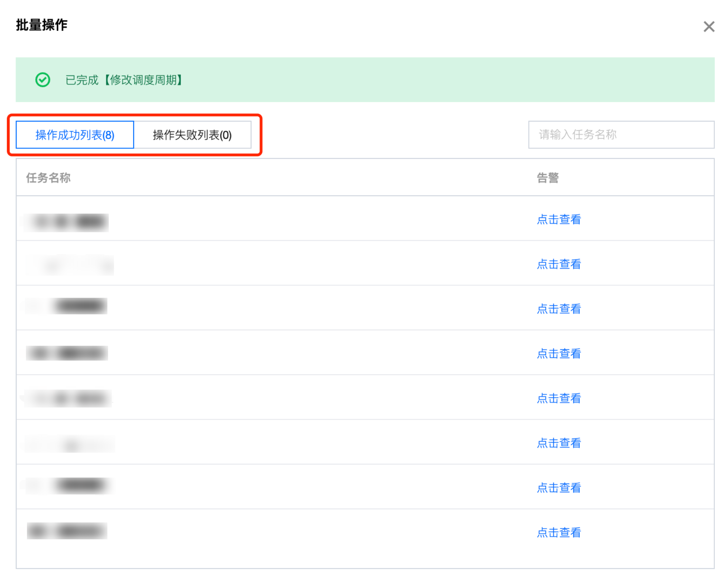This screenshot has height=579, width=728.
Task: Click 点击查看 link in third row
Action: pos(558,309)
